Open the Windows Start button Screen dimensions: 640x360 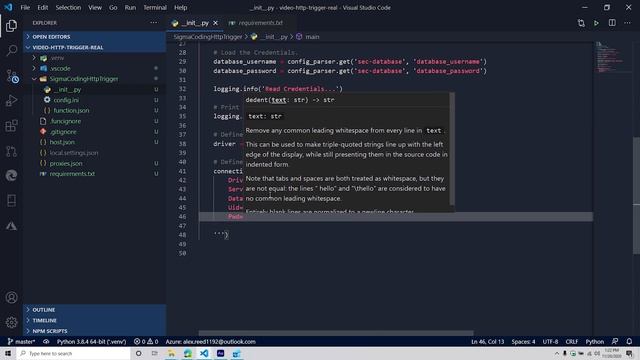[x=8, y=353]
